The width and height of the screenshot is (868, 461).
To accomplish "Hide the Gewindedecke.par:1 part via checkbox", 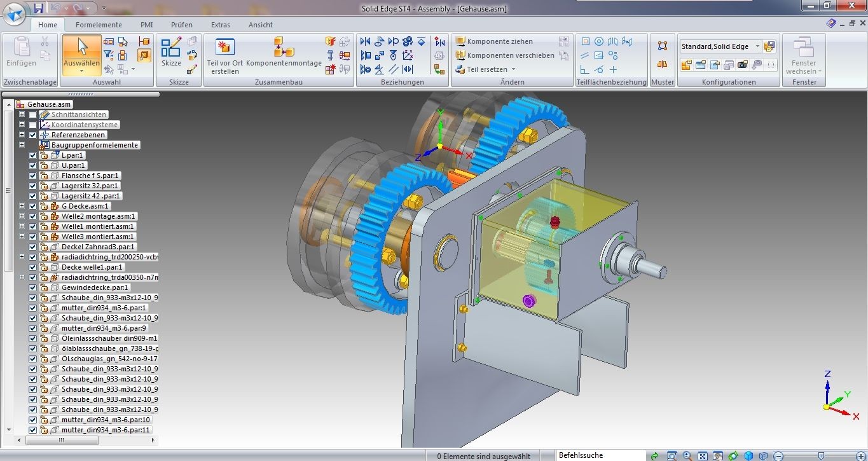I will (33, 287).
